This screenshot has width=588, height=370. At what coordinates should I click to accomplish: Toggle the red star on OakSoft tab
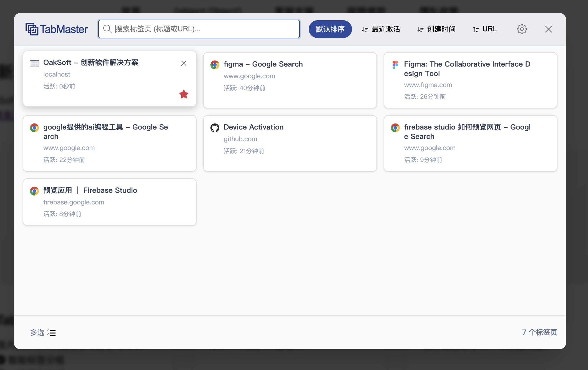[x=184, y=94]
